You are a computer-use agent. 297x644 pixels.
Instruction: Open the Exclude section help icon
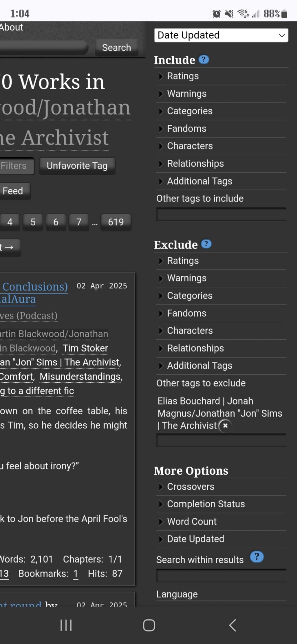point(206,244)
